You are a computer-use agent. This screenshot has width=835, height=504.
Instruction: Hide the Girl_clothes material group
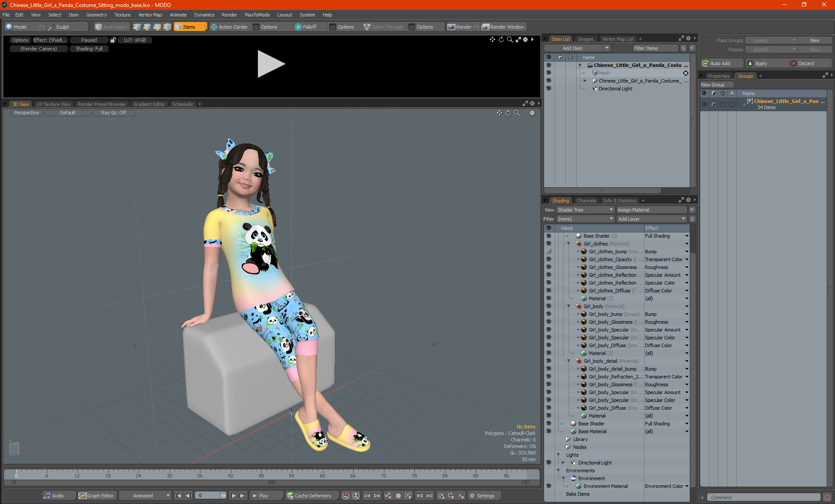coord(548,244)
